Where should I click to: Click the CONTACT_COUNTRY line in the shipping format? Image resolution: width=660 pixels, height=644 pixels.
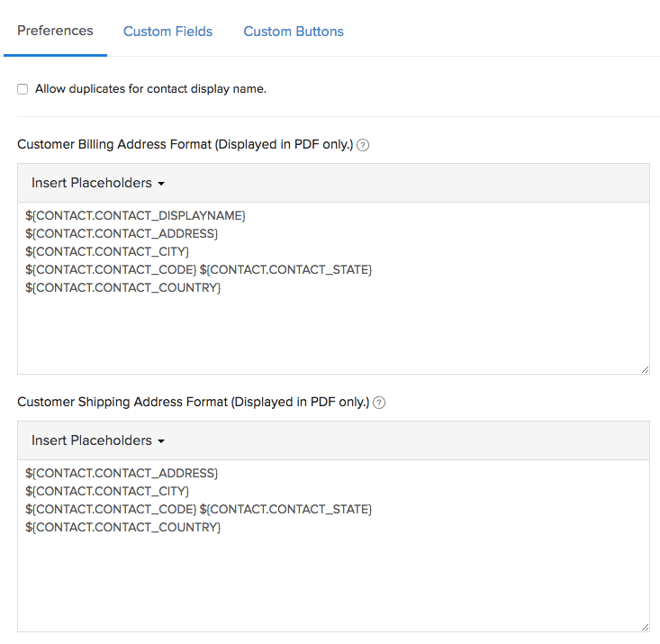[123, 527]
